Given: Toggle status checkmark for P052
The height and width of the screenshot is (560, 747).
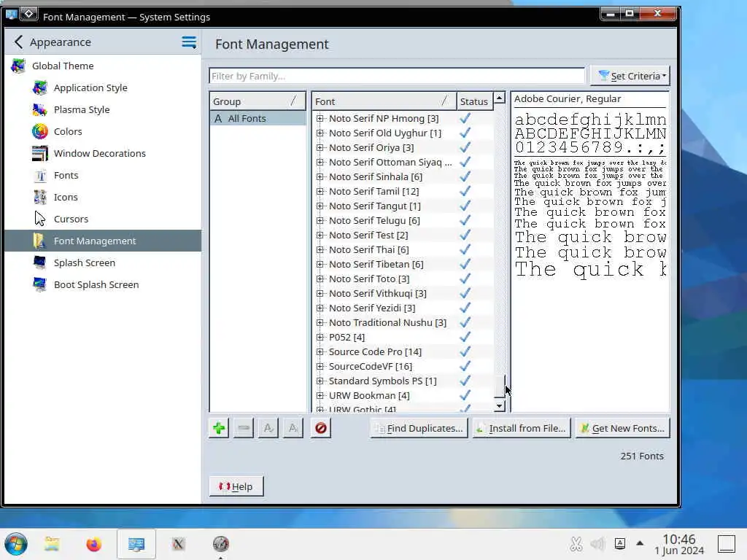Looking at the screenshot, I should pyautogui.click(x=465, y=337).
